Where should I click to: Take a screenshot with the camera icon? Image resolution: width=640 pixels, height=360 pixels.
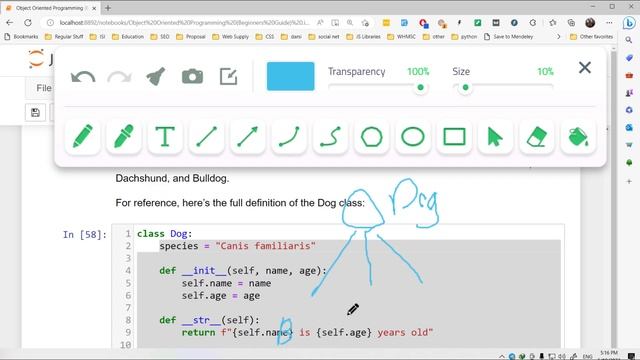(x=192, y=76)
